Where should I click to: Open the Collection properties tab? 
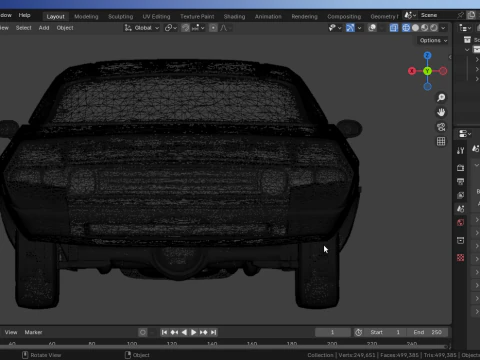461,240
